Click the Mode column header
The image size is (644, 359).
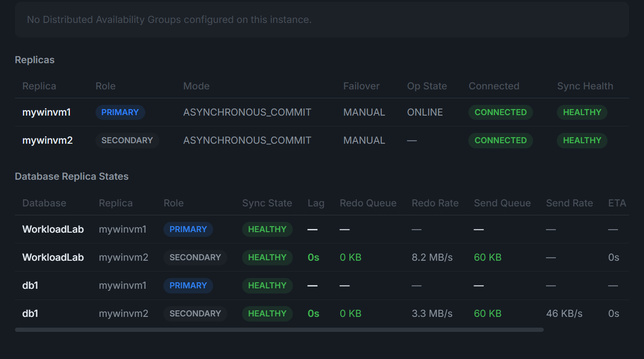pyautogui.click(x=196, y=86)
